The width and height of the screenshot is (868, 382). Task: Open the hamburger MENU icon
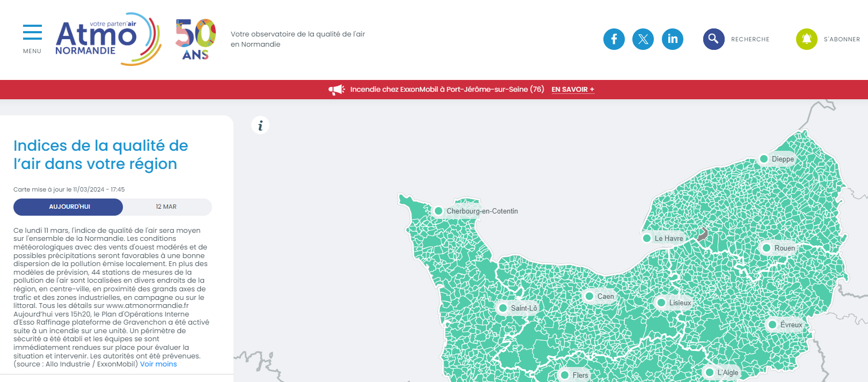pos(32,33)
